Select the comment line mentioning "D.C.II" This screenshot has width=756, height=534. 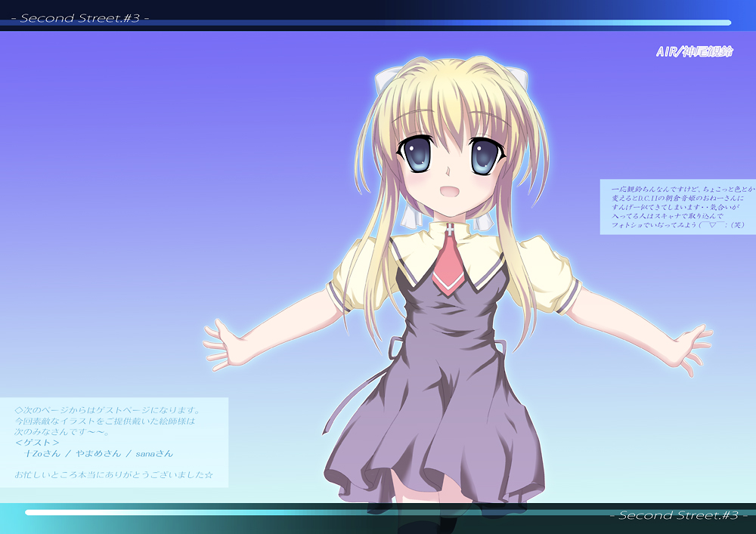click(678, 199)
